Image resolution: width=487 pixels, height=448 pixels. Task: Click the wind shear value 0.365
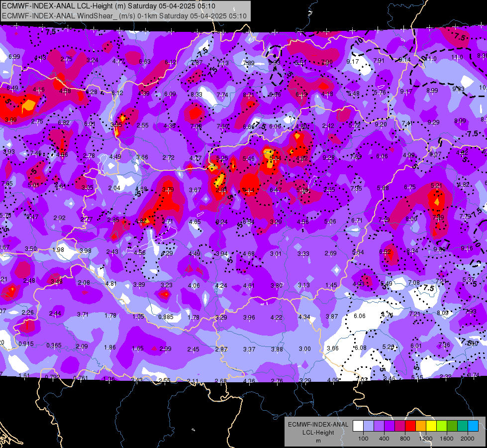pos(54,345)
